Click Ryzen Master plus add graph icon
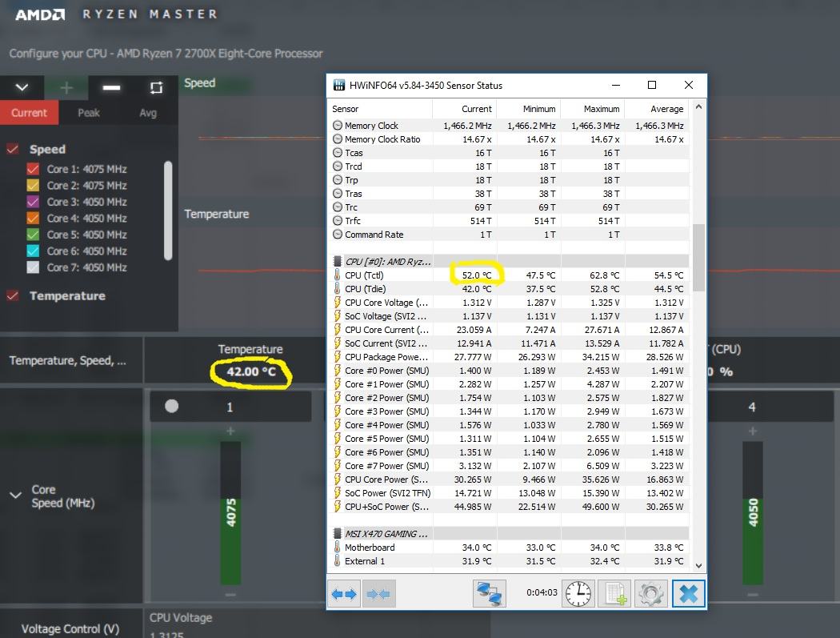This screenshot has width=840, height=638. coord(66,87)
